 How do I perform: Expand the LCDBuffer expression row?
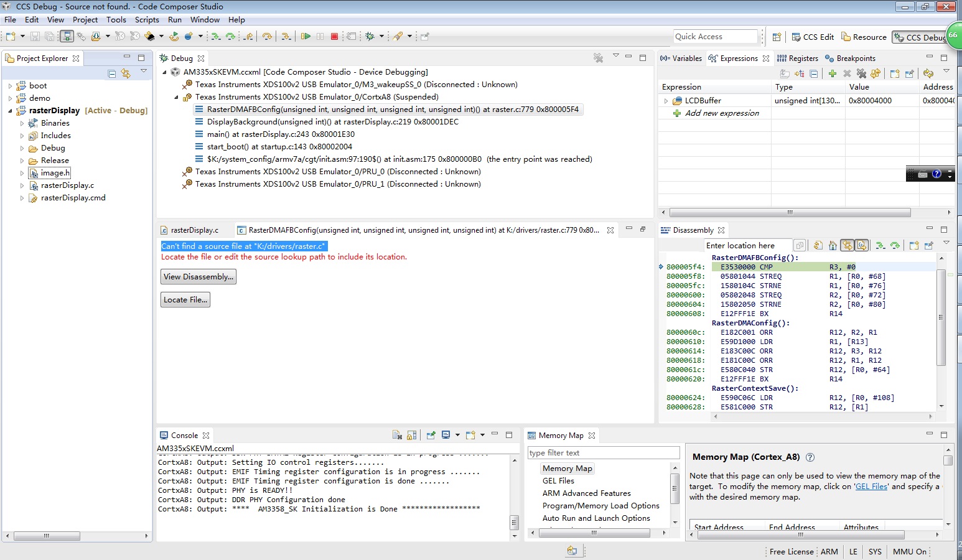(666, 101)
